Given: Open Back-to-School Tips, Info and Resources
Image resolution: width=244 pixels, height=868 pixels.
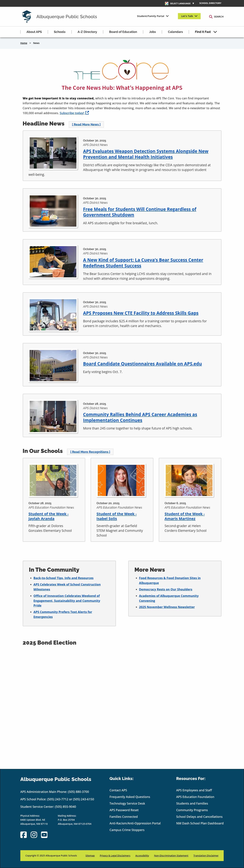Looking at the screenshot, I should (63, 578).
